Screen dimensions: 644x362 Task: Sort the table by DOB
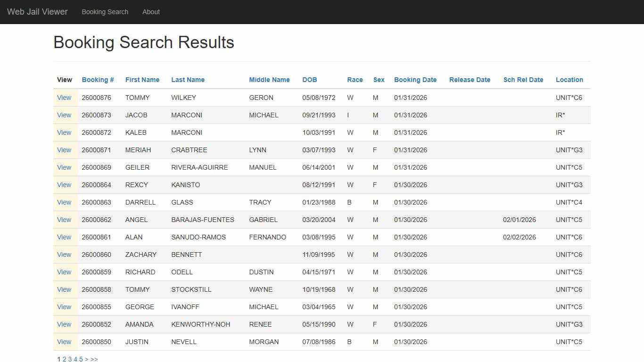pos(309,80)
